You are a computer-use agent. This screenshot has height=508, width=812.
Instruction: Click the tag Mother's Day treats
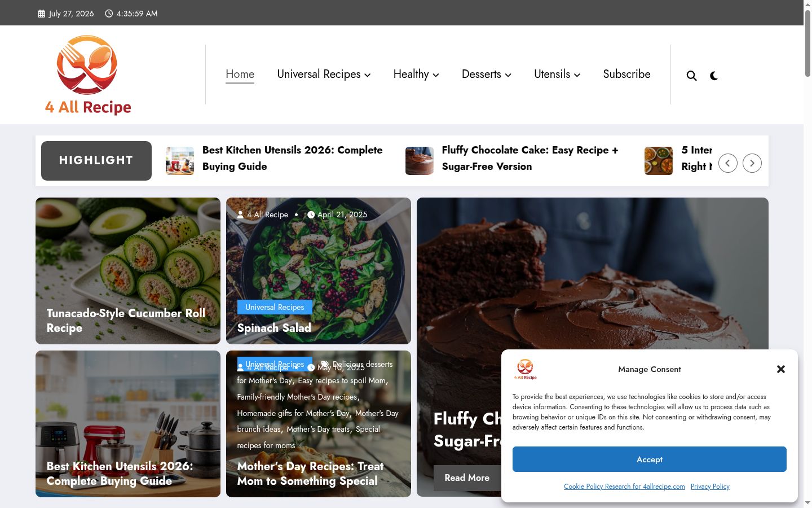[x=318, y=429]
